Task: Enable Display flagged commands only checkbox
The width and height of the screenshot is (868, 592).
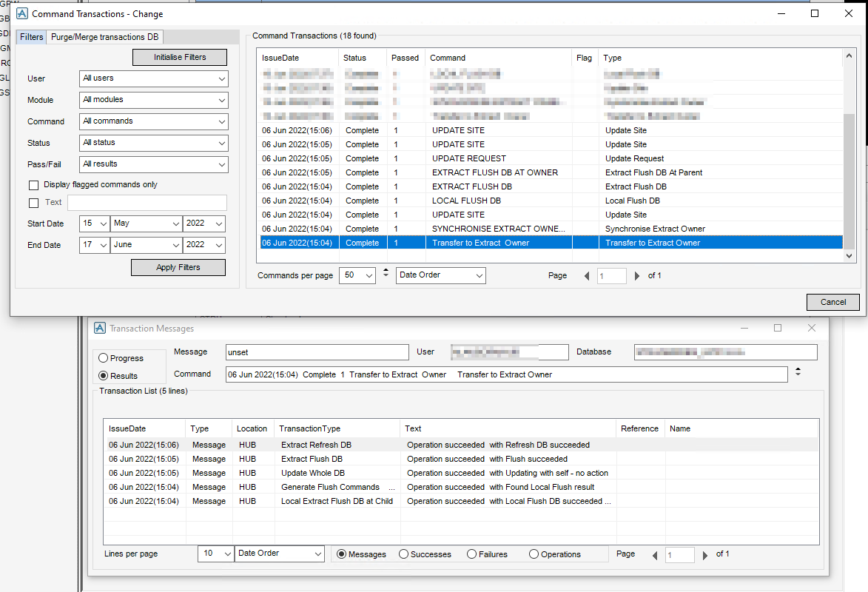Action: (34, 185)
